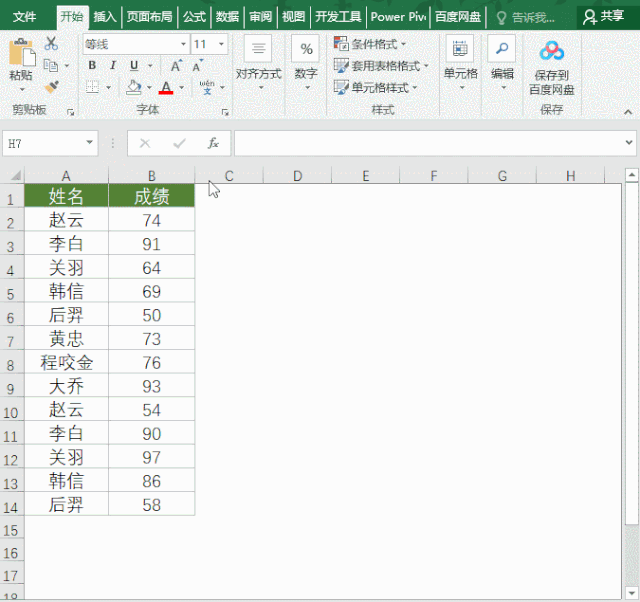The height and width of the screenshot is (602, 640).
Task: Click the Copy icon
Action: tap(51, 65)
